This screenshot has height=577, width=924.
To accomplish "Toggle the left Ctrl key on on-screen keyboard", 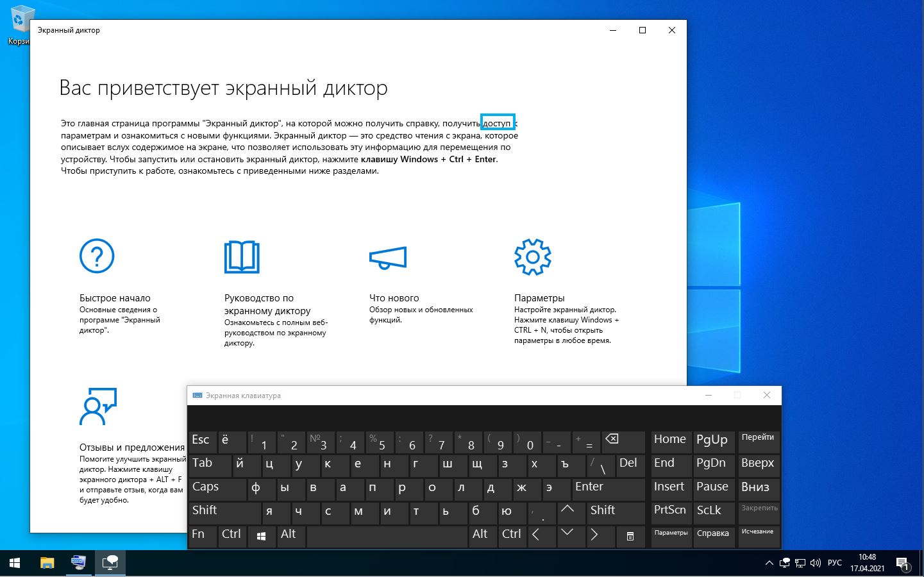I will coord(232,536).
